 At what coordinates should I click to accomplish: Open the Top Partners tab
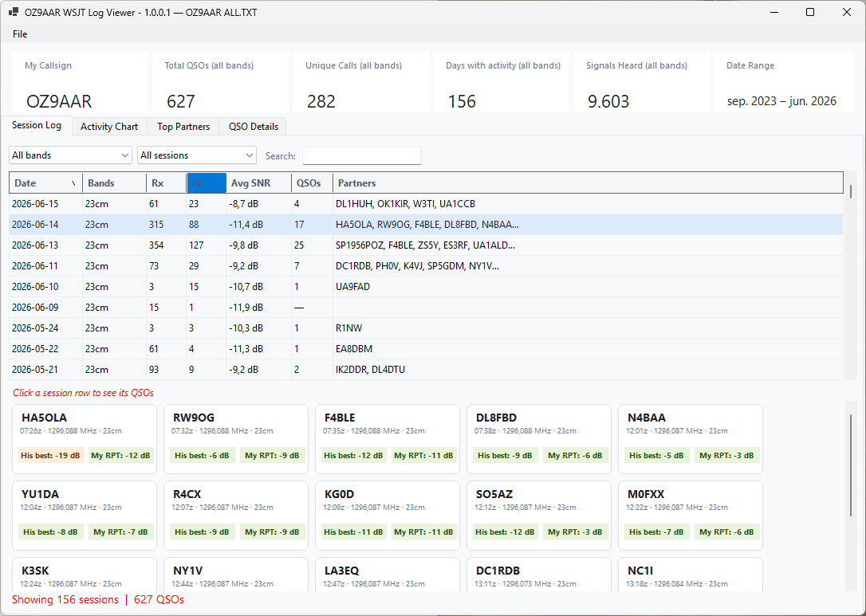point(183,127)
